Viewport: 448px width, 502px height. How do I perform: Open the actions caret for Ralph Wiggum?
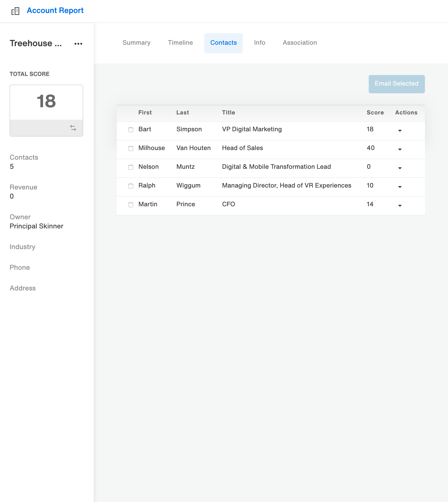pyautogui.click(x=400, y=187)
